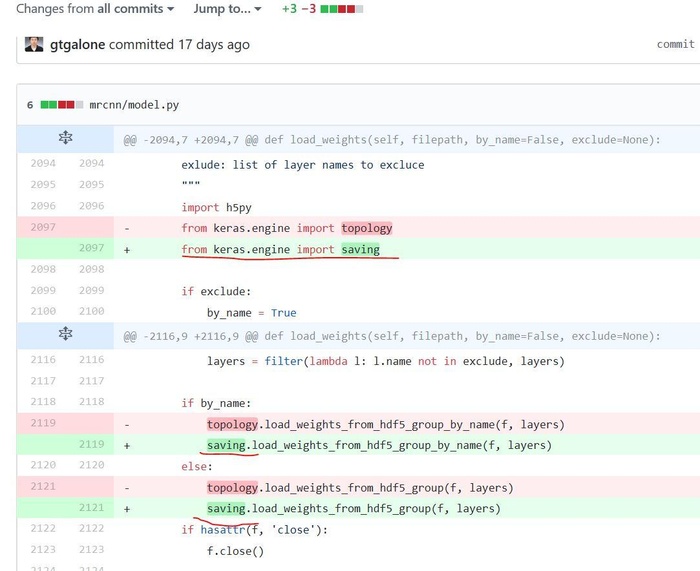
Task: Select old line number 2097
Action: pyautogui.click(x=43, y=227)
